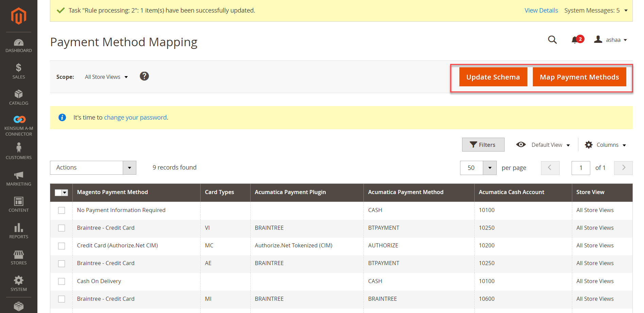644x313 pixels.
Task: Check the Braintree Credit Card VI row checkbox
Action: click(62, 228)
